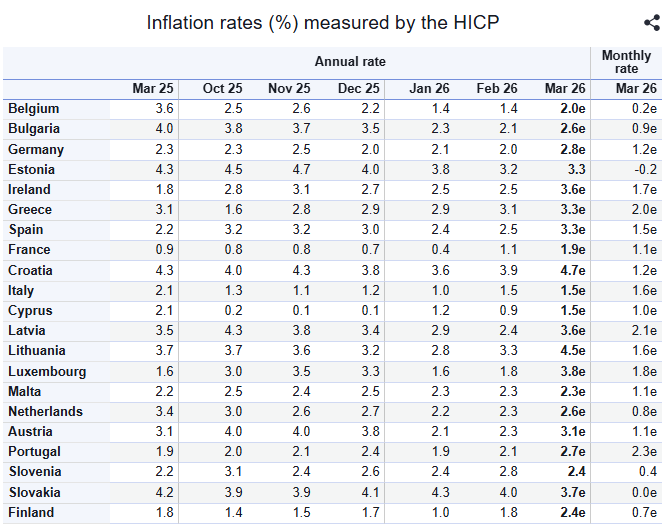Click the Mar 25 column header
Screen dimensions: 671x529
tap(153, 89)
